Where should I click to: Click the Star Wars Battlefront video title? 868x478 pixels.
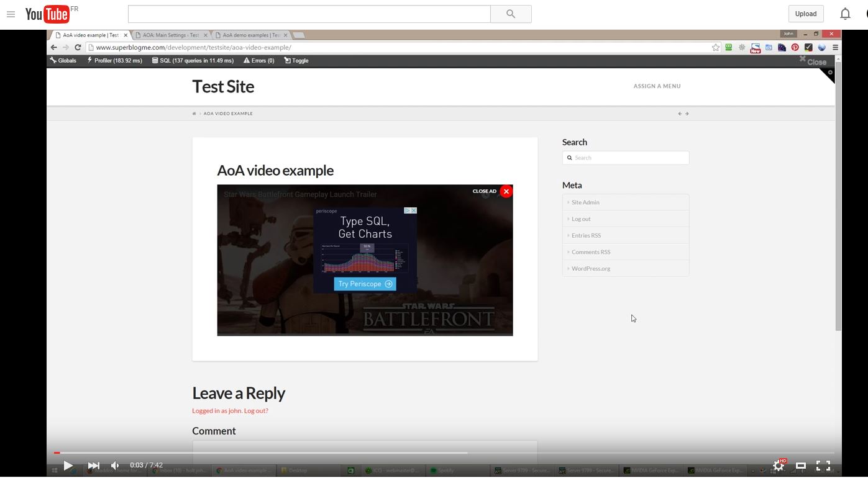click(x=300, y=194)
